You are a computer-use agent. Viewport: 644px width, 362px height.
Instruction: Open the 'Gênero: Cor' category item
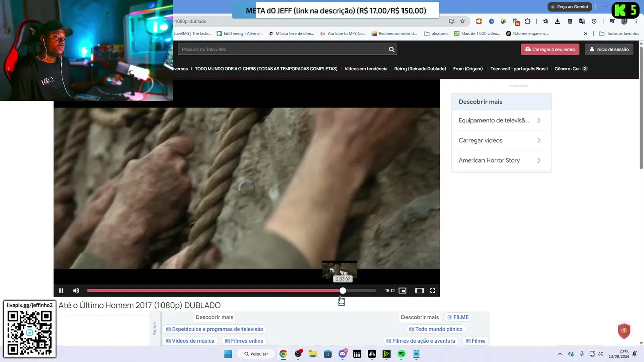(567, 69)
